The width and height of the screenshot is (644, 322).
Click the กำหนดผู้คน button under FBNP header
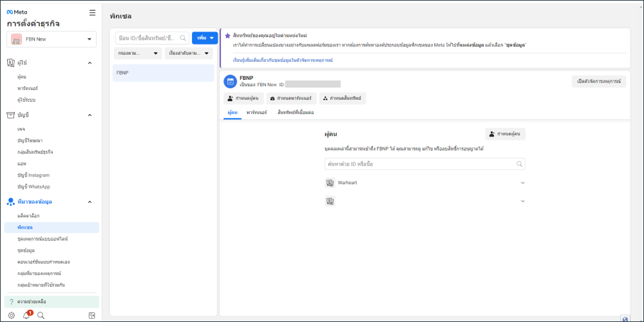[243, 99]
